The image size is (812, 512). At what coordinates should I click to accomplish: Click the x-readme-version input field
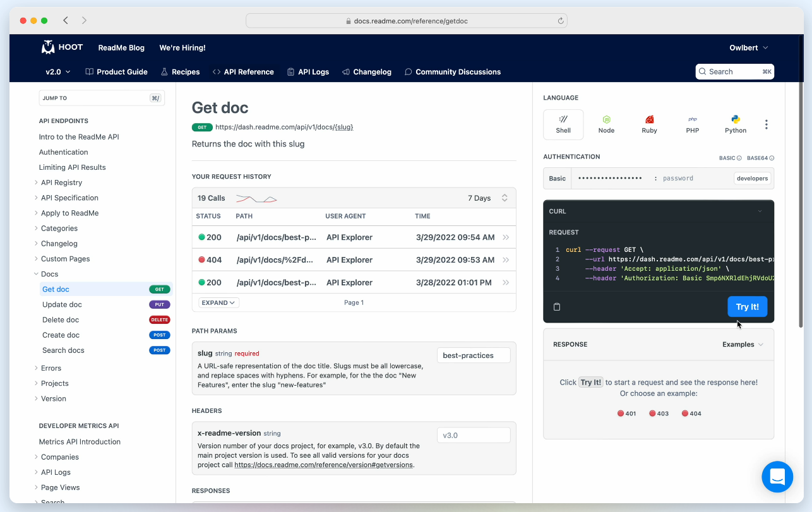(474, 436)
